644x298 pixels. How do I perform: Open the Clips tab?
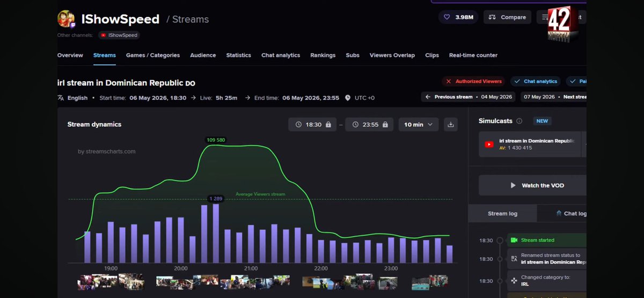tap(432, 55)
